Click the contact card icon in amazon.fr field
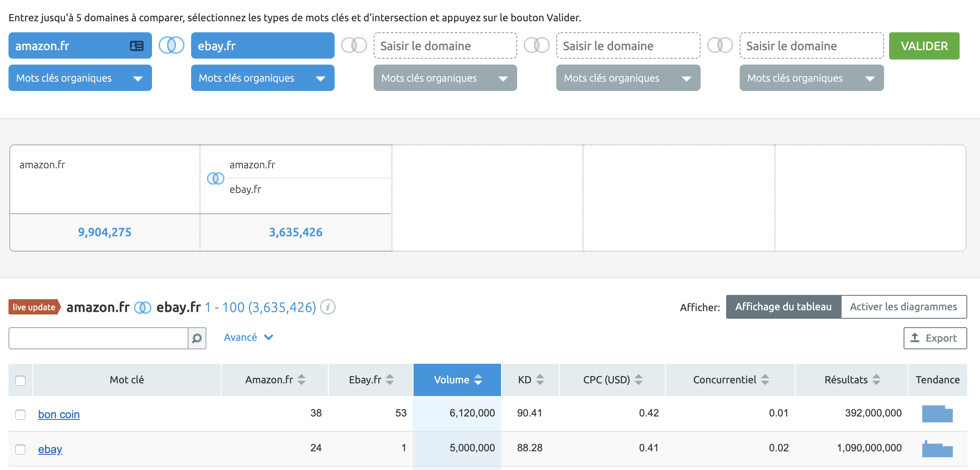This screenshot has height=470, width=980. click(136, 46)
